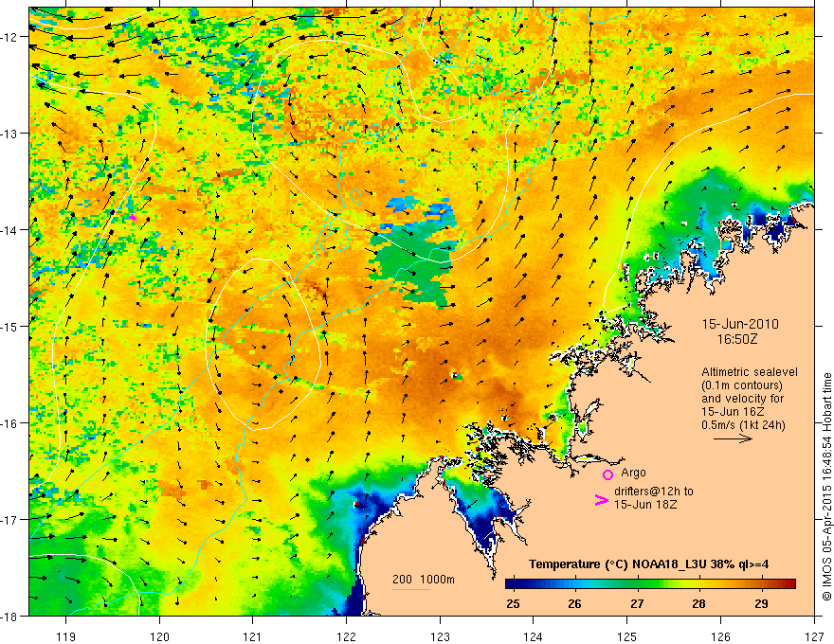Click the dark red end of the colorbar
834x644 pixels.
(x=791, y=583)
